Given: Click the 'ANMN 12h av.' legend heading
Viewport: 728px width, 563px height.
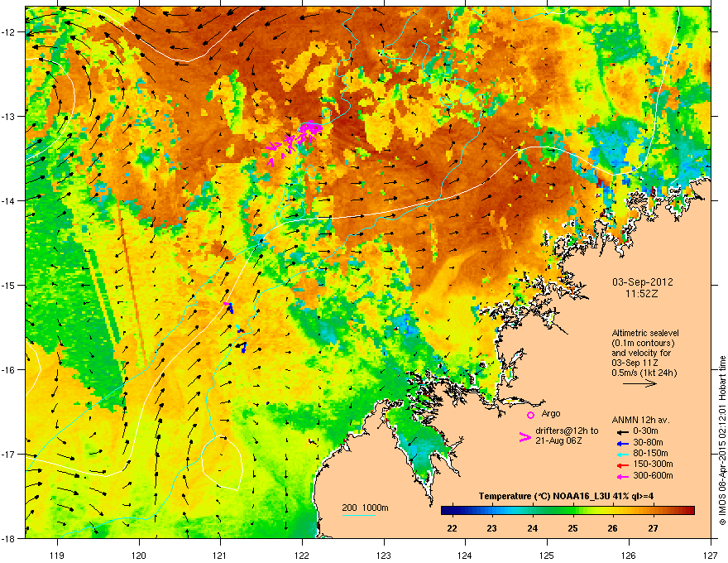Looking at the screenshot, I should [640, 420].
